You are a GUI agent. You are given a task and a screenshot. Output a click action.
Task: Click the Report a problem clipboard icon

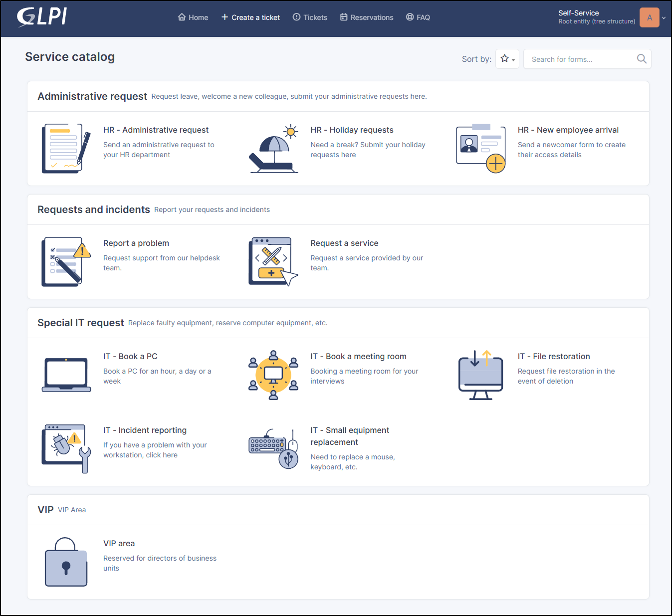click(x=65, y=261)
